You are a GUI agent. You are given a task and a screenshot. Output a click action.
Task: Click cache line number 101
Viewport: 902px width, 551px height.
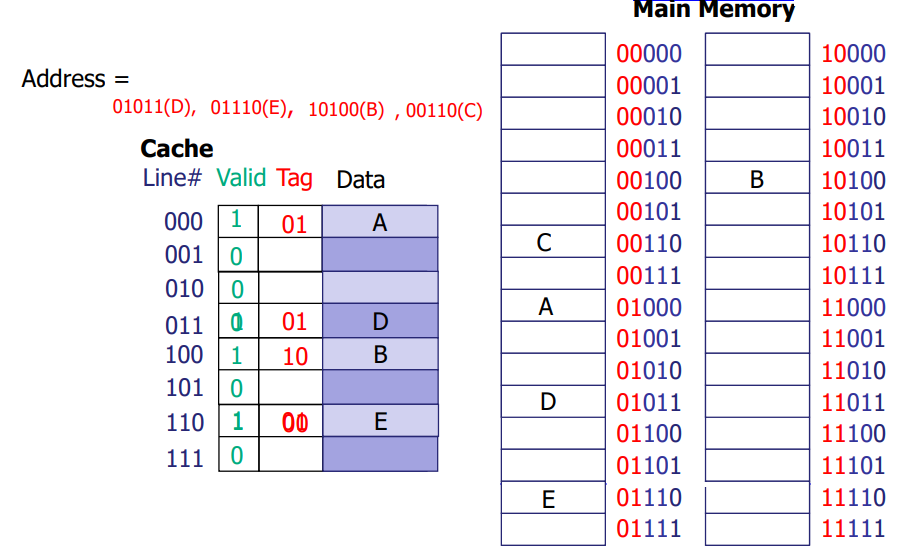pos(185,388)
